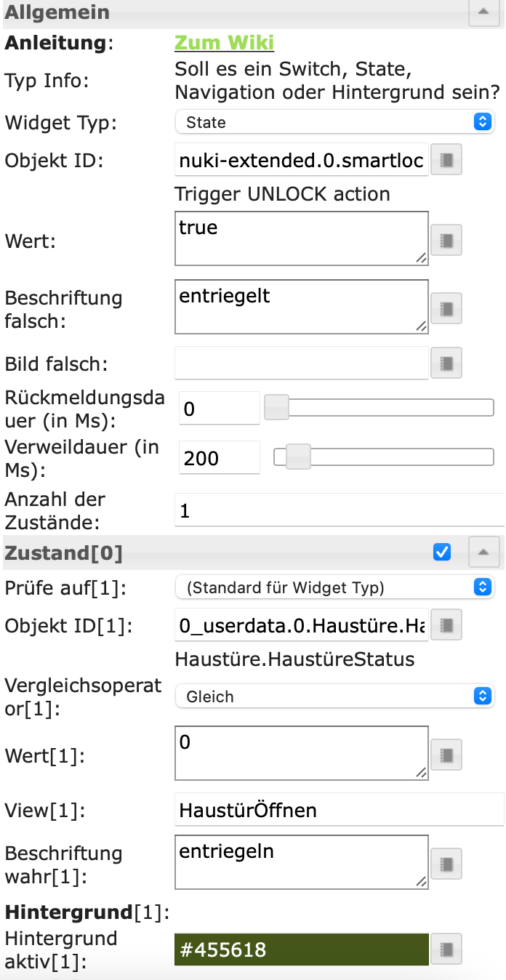Open the editor icon beside Wert[1] field
This screenshot has width=506, height=980.
coord(447,755)
